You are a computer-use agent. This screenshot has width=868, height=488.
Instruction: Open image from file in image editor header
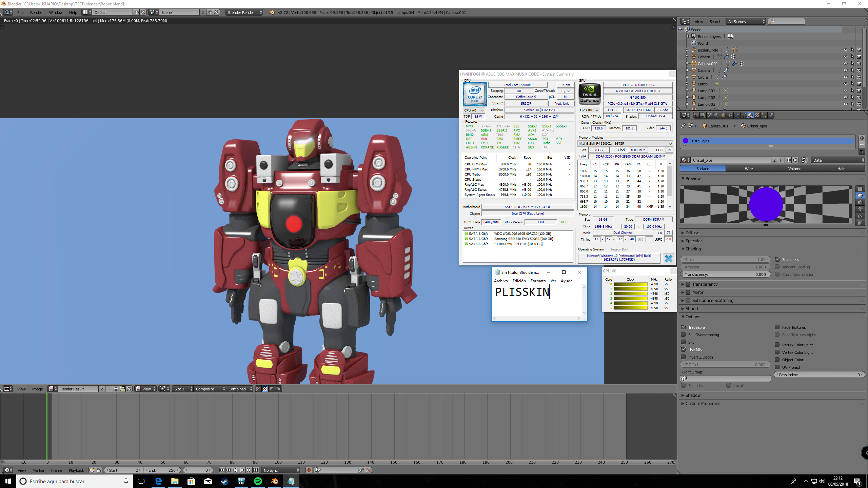click(122, 389)
